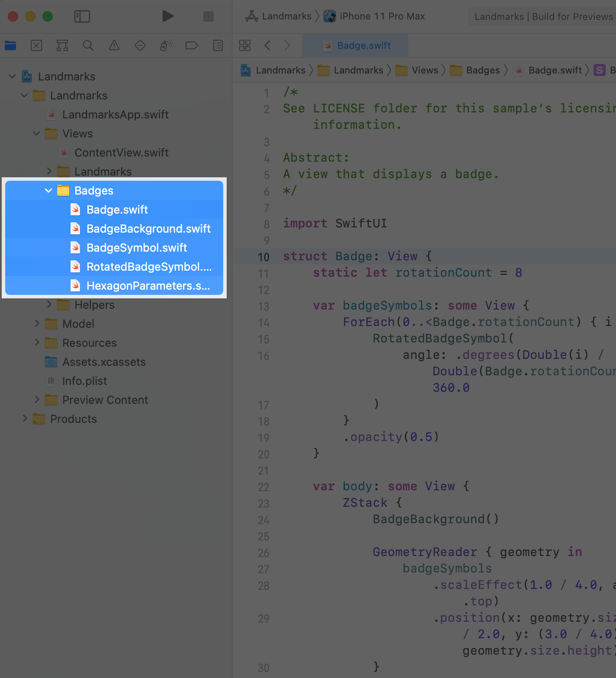Image resolution: width=616 pixels, height=678 pixels.
Task: Collapse the Badges folder
Action: (x=48, y=191)
